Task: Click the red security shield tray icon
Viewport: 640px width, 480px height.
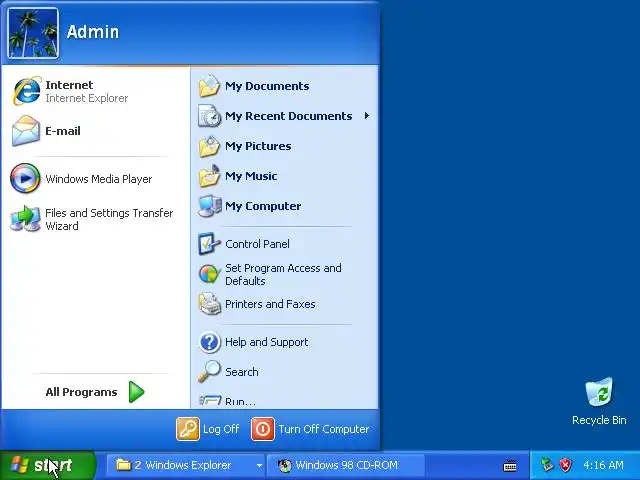Action: pyautogui.click(x=566, y=464)
